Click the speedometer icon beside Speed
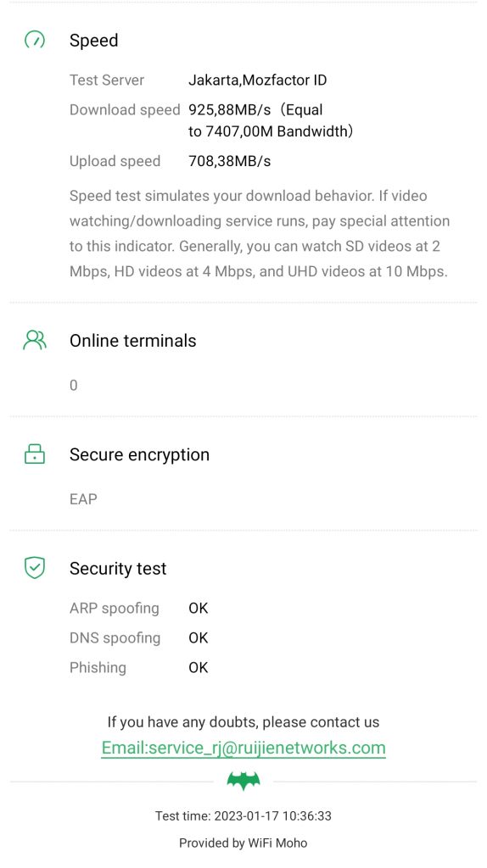The image size is (487, 868). pyautogui.click(x=35, y=40)
